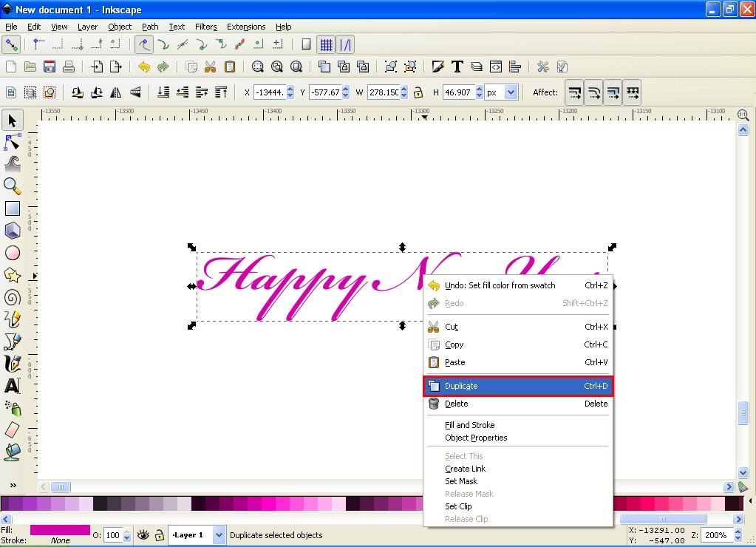
Task: Increase the X position stepper
Action: [290, 89]
